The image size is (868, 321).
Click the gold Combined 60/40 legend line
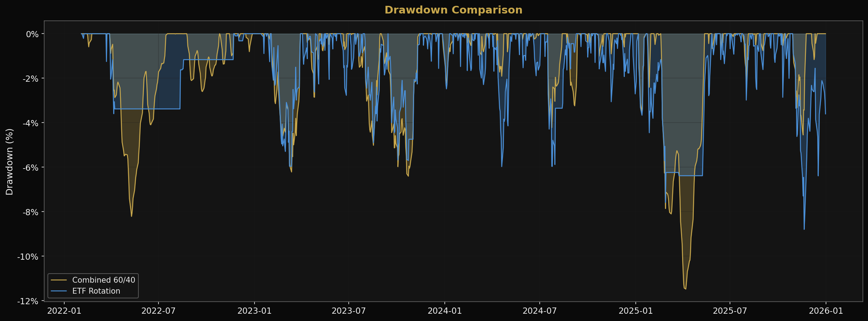[59, 280]
